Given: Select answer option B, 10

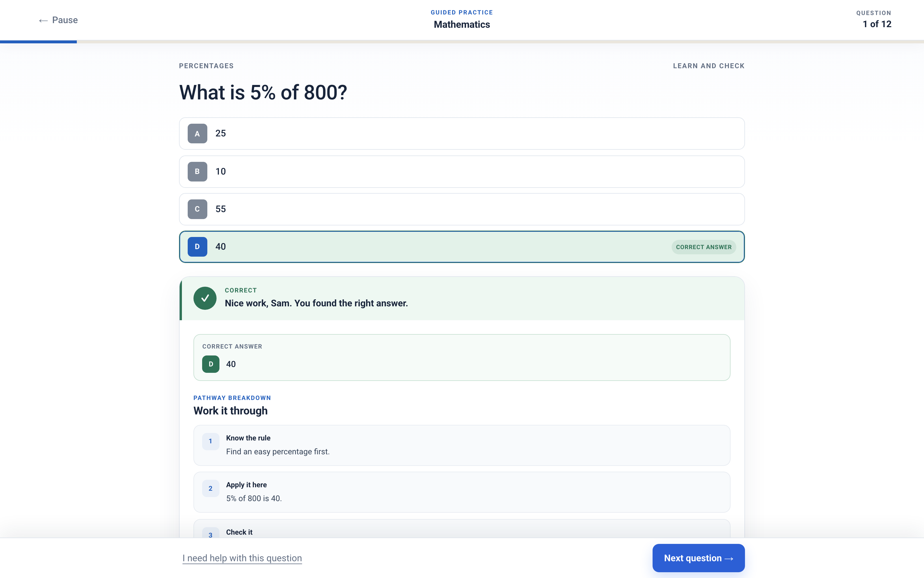Looking at the screenshot, I should 462,171.
